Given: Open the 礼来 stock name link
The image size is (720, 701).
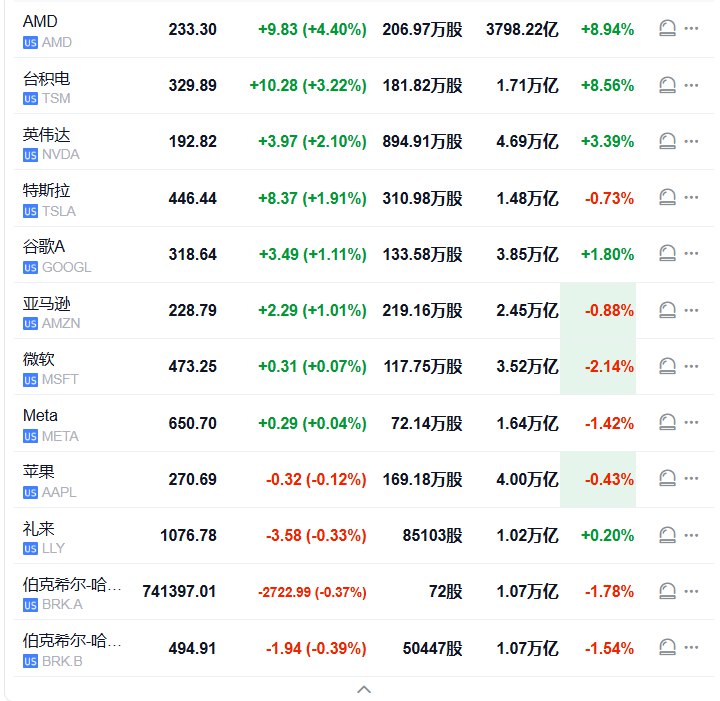Looking at the screenshot, I should pyautogui.click(x=39, y=528).
